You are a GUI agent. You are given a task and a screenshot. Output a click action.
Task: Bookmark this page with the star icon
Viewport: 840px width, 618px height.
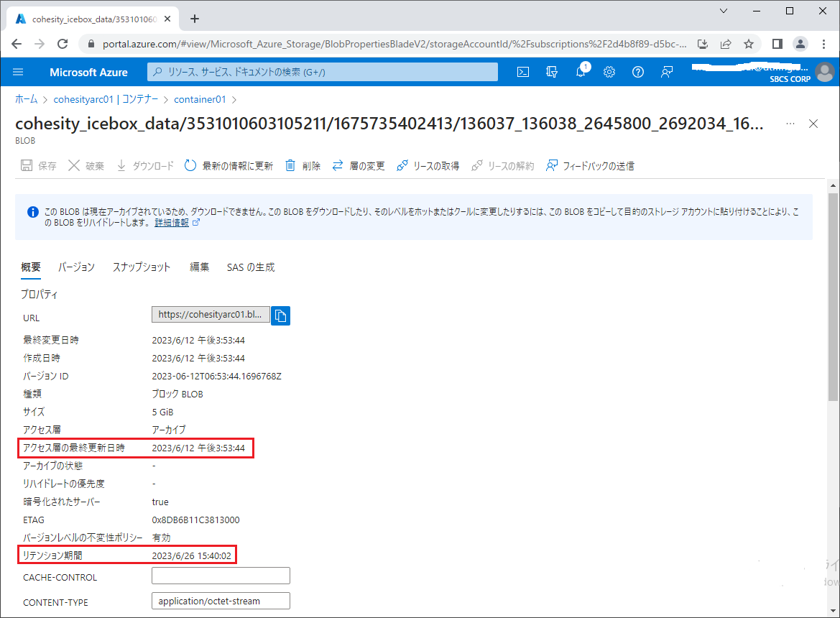[749, 44]
